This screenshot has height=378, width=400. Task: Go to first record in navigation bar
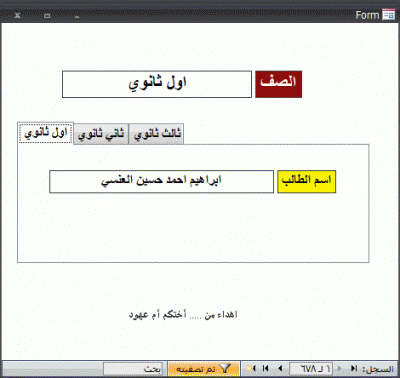point(354,369)
